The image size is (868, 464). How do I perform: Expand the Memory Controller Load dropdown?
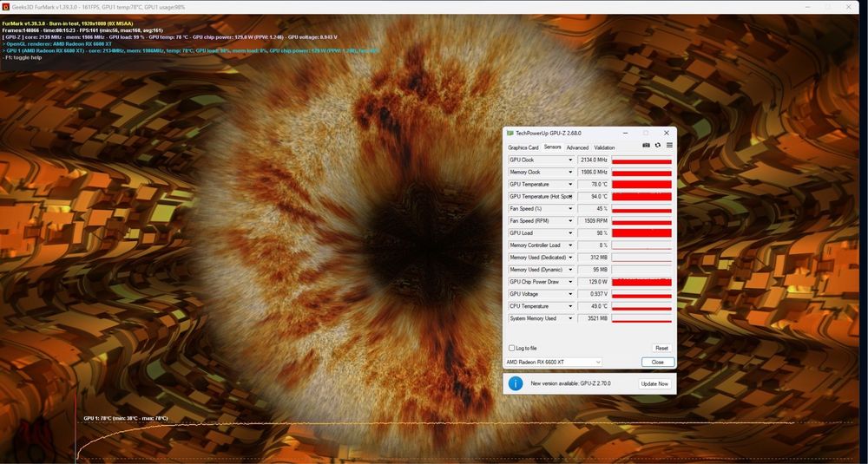click(x=570, y=245)
